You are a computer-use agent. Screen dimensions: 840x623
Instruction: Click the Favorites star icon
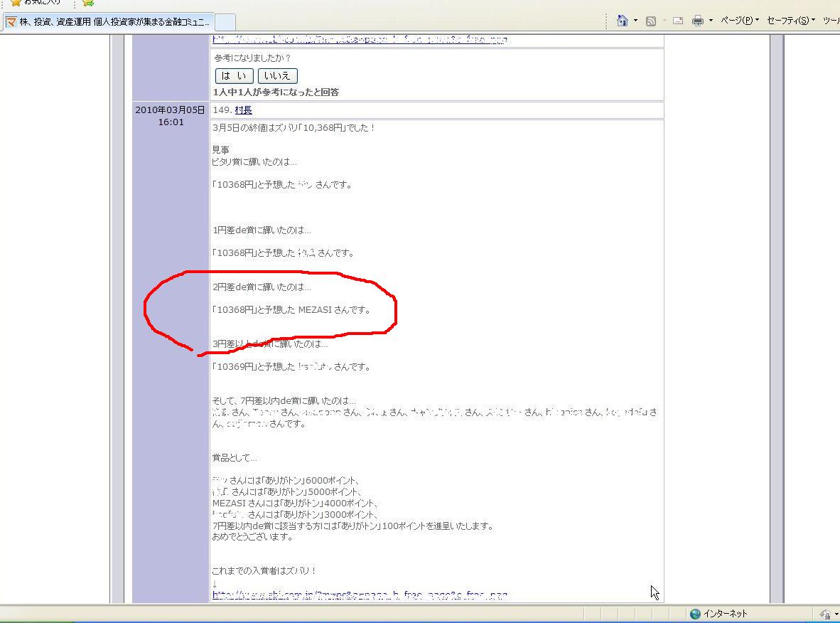pos(16,2)
